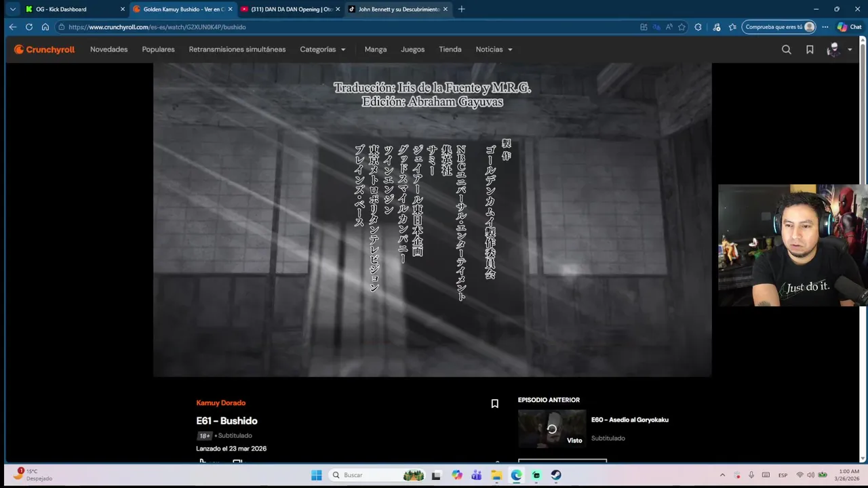Open browser extensions icon
The width and height of the screenshot is (868, 488).
click(698, 27)
